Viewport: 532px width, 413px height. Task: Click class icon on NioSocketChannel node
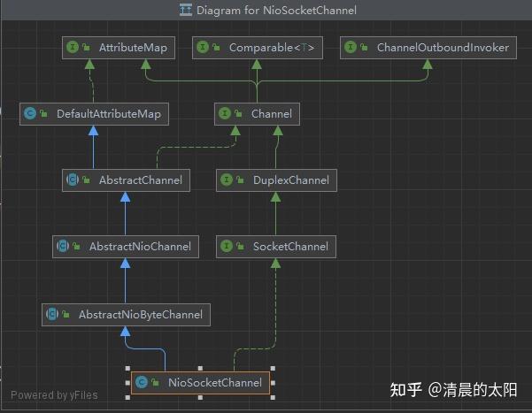(142, 382)
